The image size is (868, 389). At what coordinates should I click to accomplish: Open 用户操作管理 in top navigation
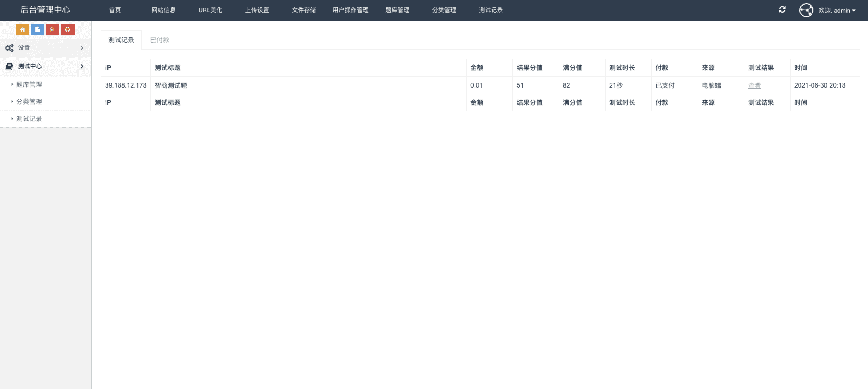(350, 10)
